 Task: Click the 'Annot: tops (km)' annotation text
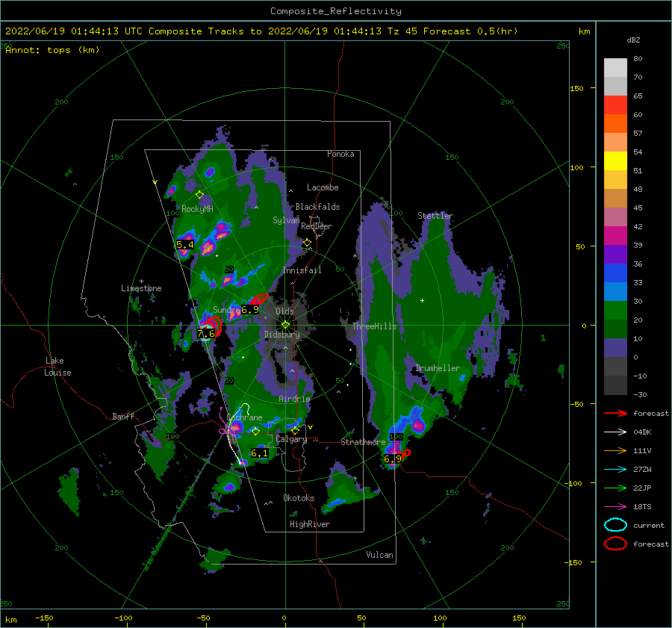(52, 50)
